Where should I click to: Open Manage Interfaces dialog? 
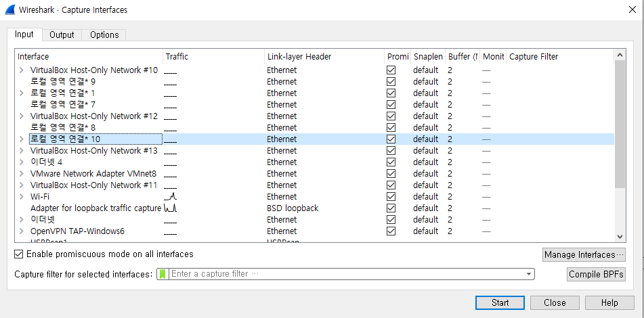pyautogui.click(x=584, y=255)
